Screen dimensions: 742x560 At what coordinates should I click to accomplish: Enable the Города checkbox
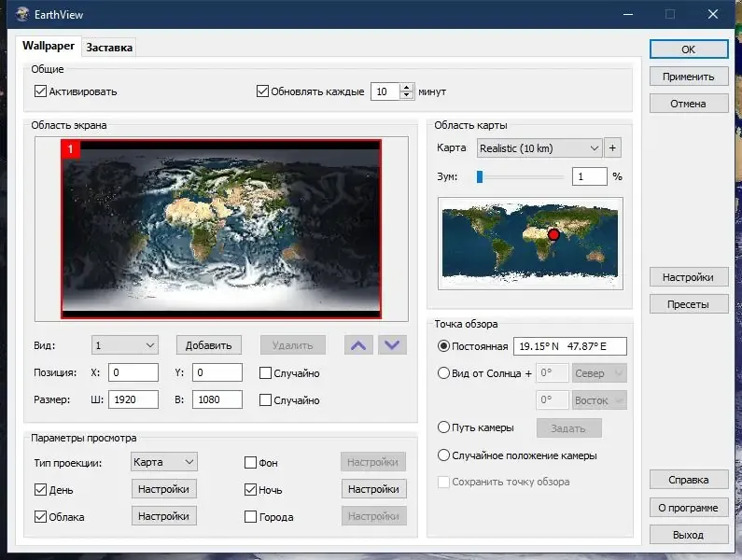(x=251, y=516)
